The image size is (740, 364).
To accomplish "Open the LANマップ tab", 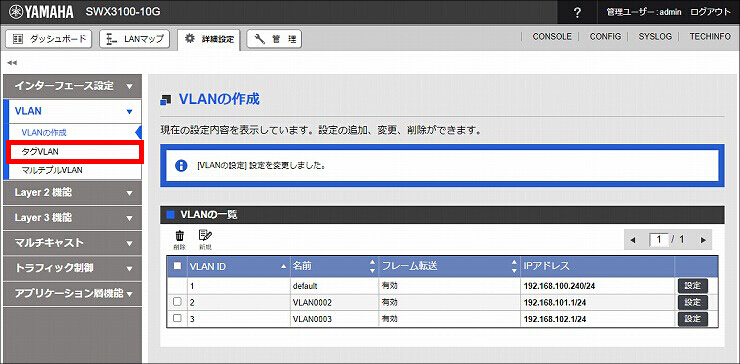I will point(135,39).
